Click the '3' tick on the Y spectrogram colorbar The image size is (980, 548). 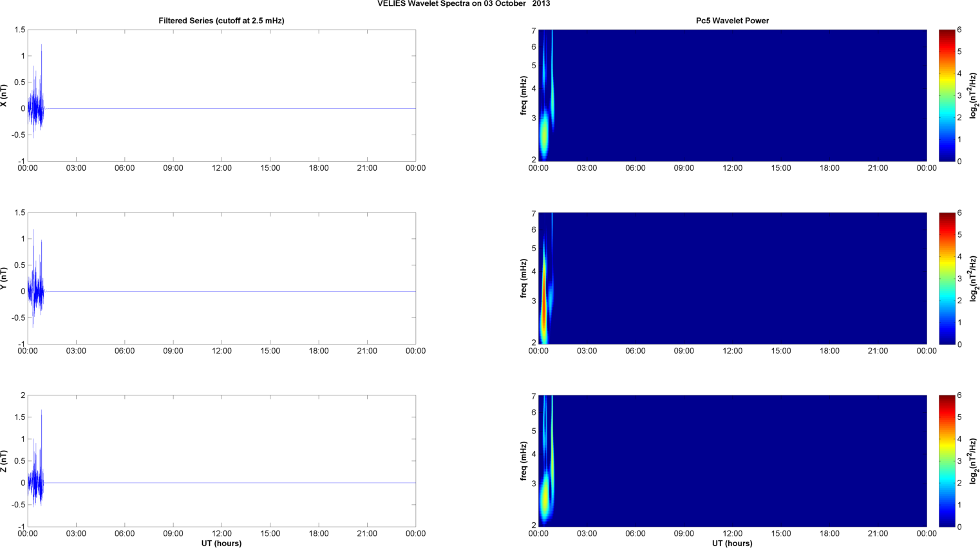point(959,279)
